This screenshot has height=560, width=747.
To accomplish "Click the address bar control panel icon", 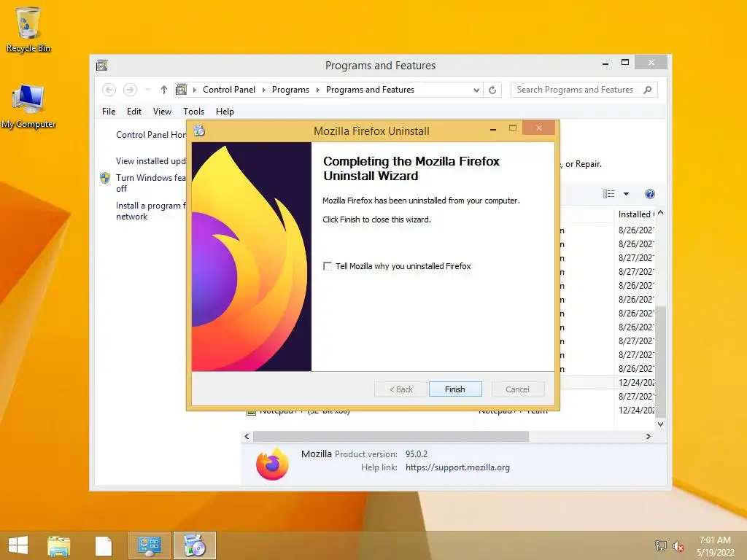I will 182,90.
